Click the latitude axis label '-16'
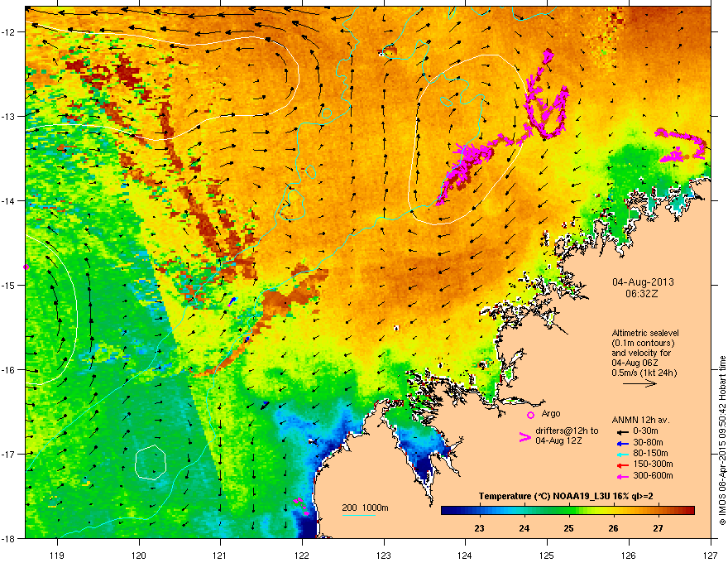The image size is (728, 563). 9,370
